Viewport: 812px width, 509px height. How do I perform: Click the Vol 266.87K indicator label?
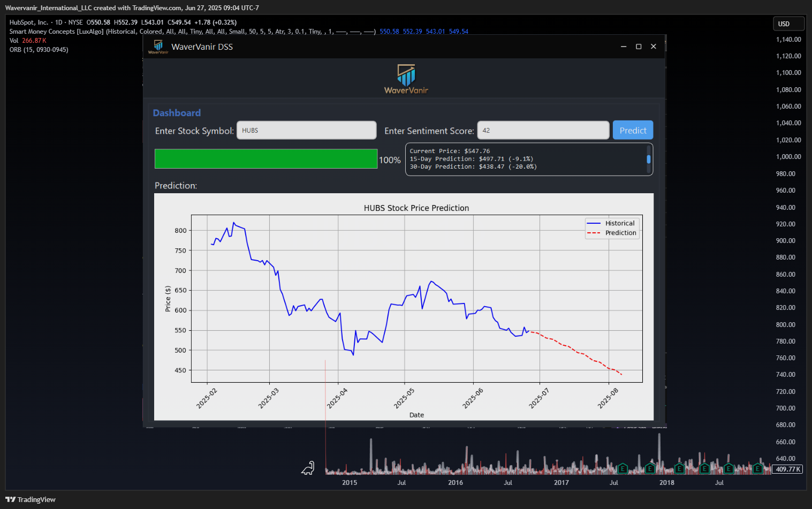click(x=28, y=41)
